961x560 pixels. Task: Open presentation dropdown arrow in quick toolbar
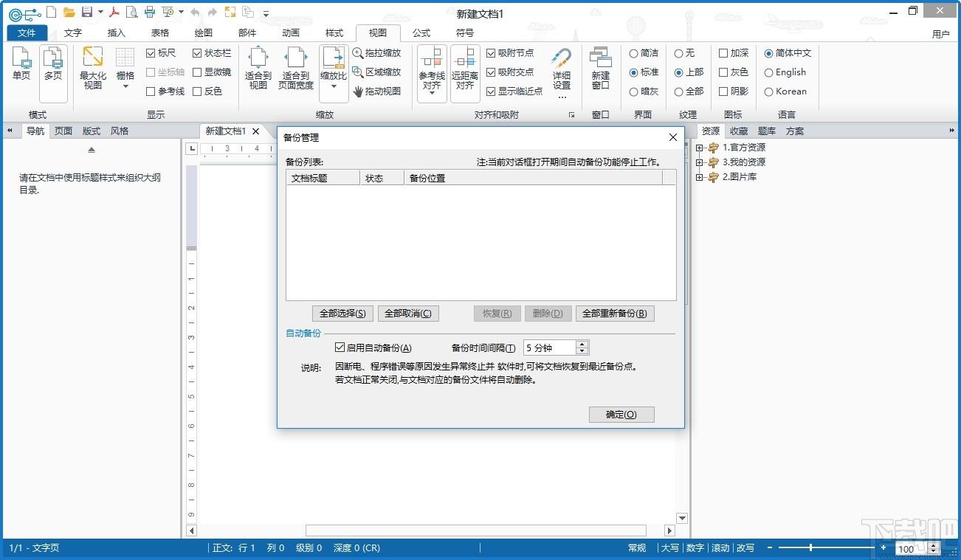click(x=181, y=13)
